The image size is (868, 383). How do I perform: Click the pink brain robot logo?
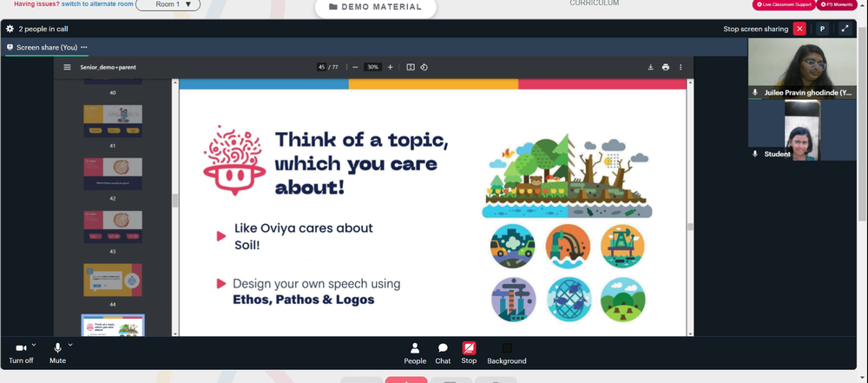click(233, 160)
